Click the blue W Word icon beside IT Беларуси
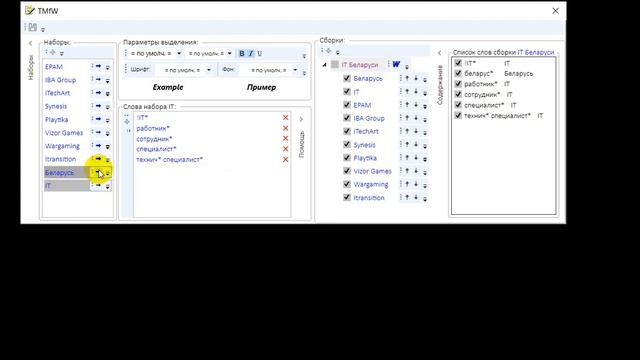 [396, 64]
